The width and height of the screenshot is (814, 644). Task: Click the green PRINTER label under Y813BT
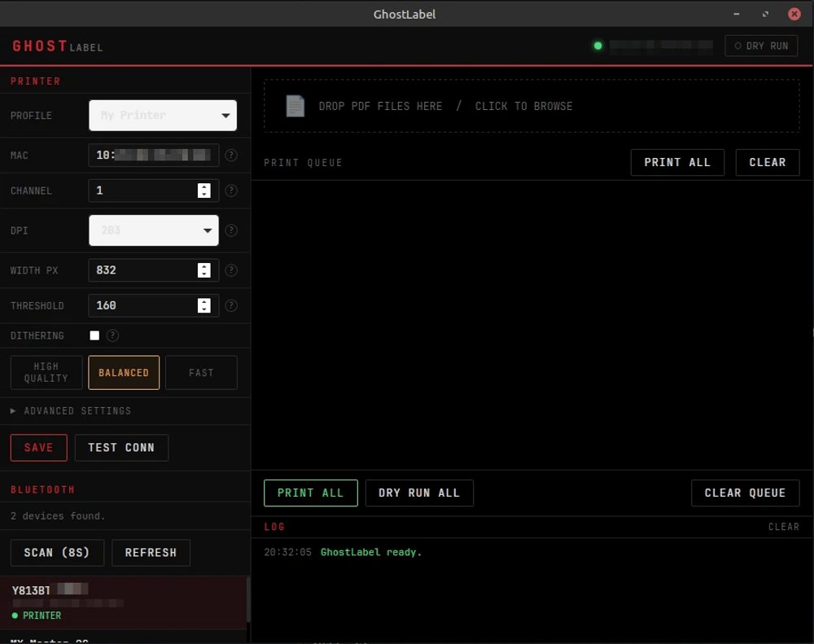[x=42, y=616]
